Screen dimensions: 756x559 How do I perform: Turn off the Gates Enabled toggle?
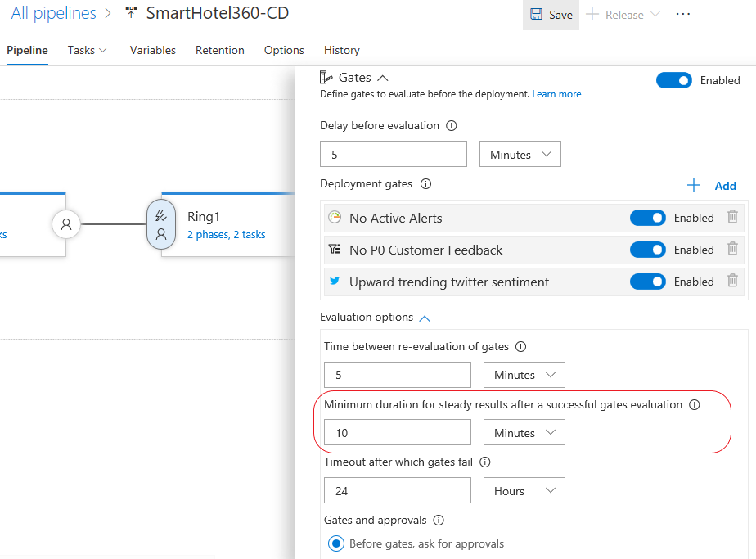click(x=673, y=80)
